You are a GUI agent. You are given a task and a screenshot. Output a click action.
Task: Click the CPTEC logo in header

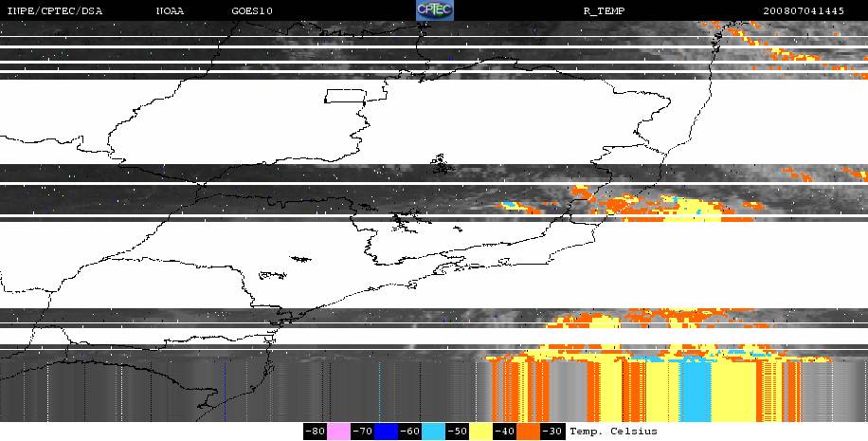(435, 10)
